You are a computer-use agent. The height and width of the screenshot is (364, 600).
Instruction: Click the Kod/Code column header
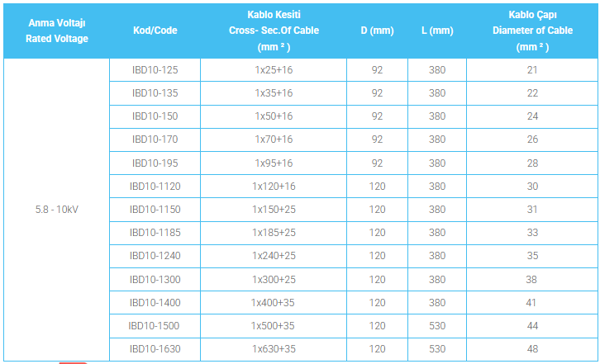[x=155, y=31]
